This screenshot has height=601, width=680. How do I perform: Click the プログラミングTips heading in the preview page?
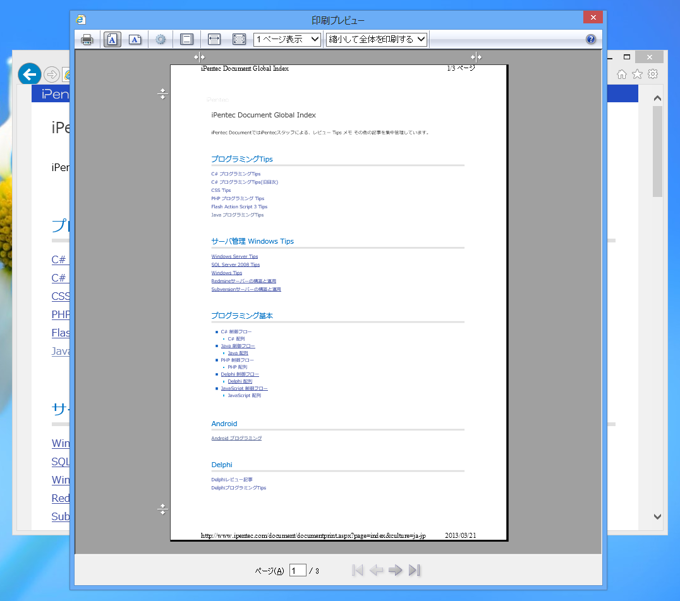pos(242,159)
